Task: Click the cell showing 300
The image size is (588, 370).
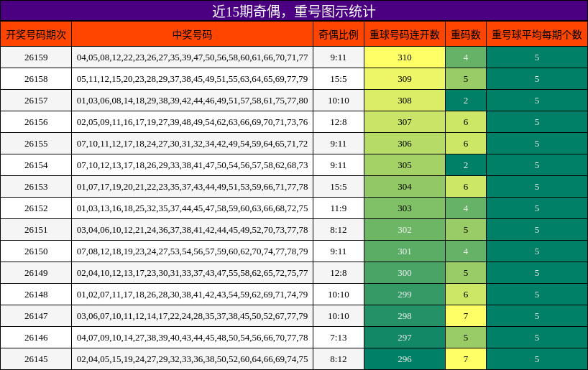Action: click(405, 273)
